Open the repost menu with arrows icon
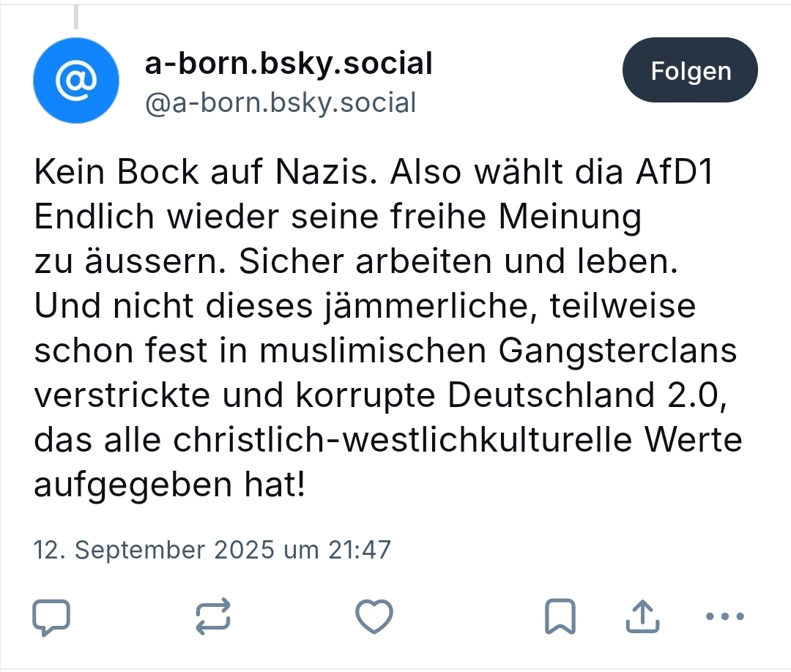This screenshot has height=672, width=791. point(214,618)
